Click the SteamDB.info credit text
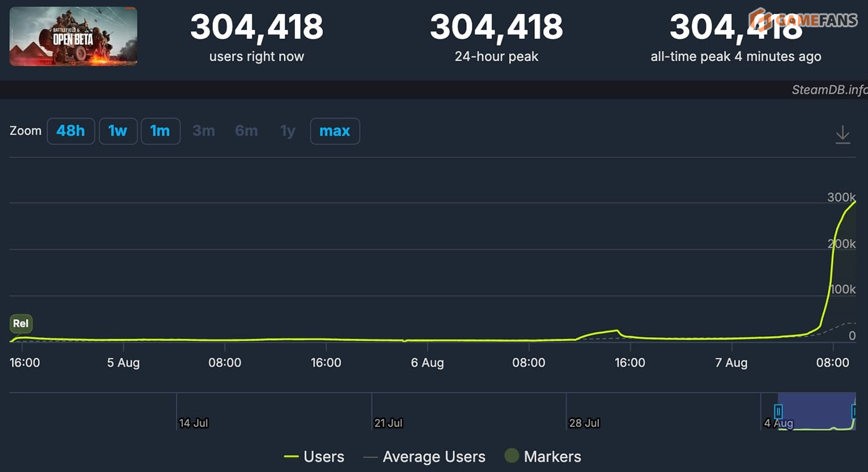Viewport: 868px width, 472px height. [x=829, y=90]
